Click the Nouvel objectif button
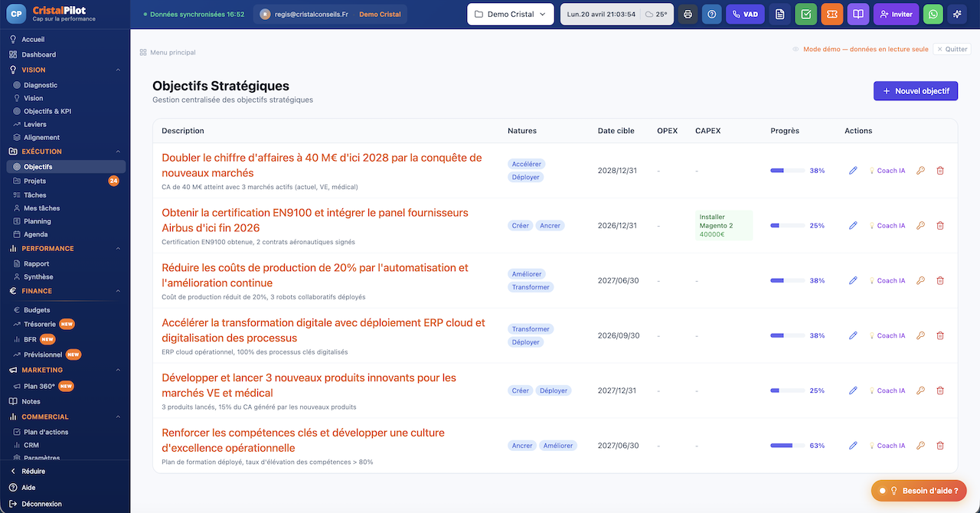Viewport: 980px width, 513px height. (915, 91)
